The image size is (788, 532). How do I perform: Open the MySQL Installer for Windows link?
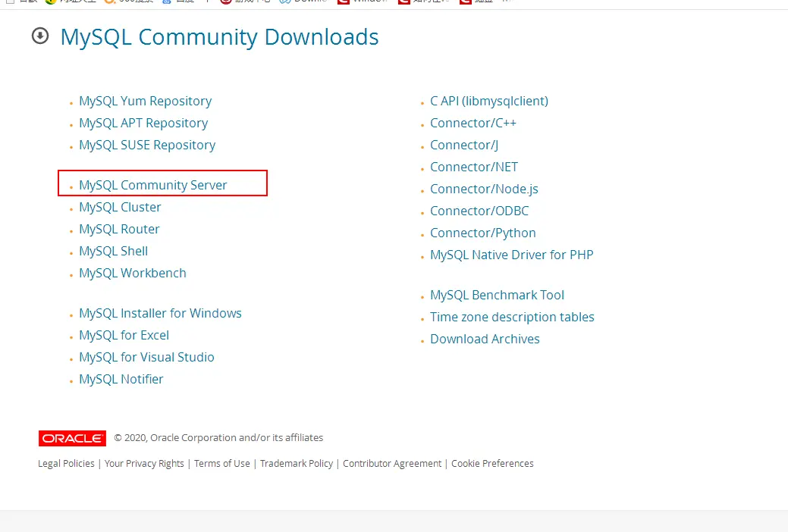(160, 314)
